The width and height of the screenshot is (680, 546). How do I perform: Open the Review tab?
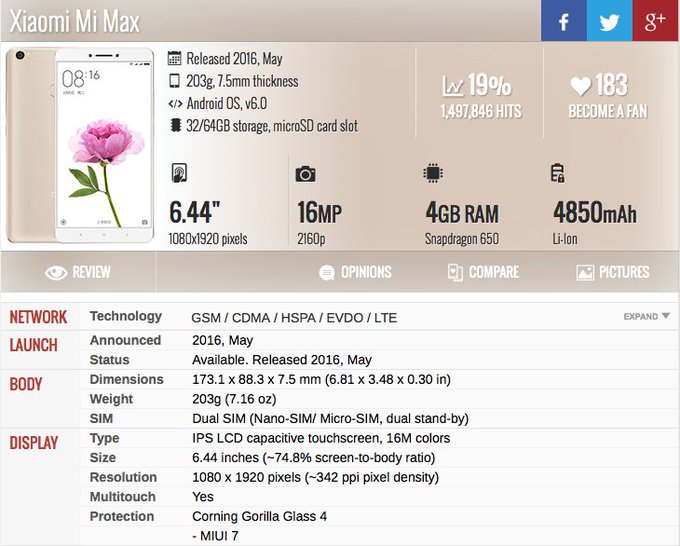tap(78, 272)
